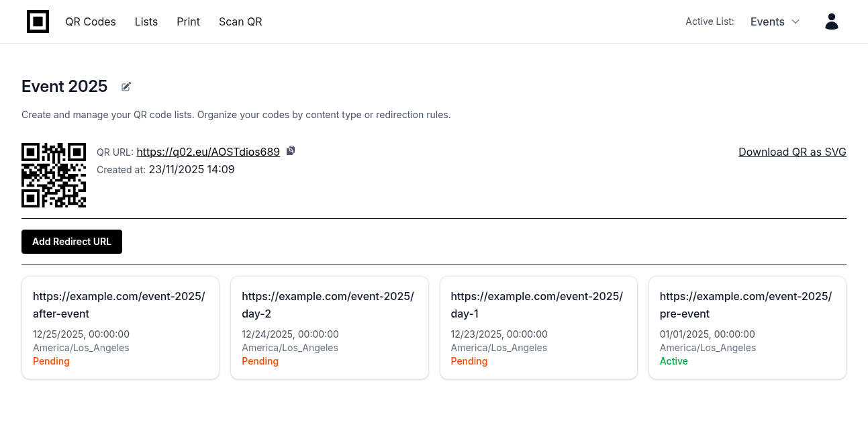The height and width of the screenshot is (429, 868).
Task: Open the Print menu item
Action: (x=188, y=21)
